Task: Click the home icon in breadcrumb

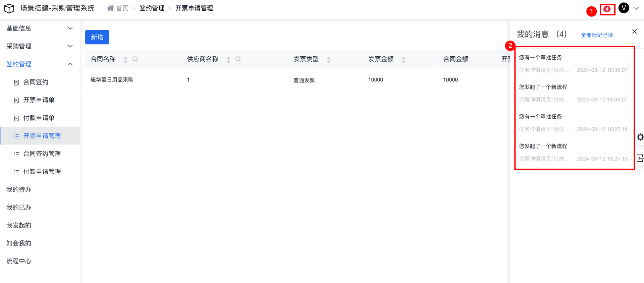Action: 110,8
